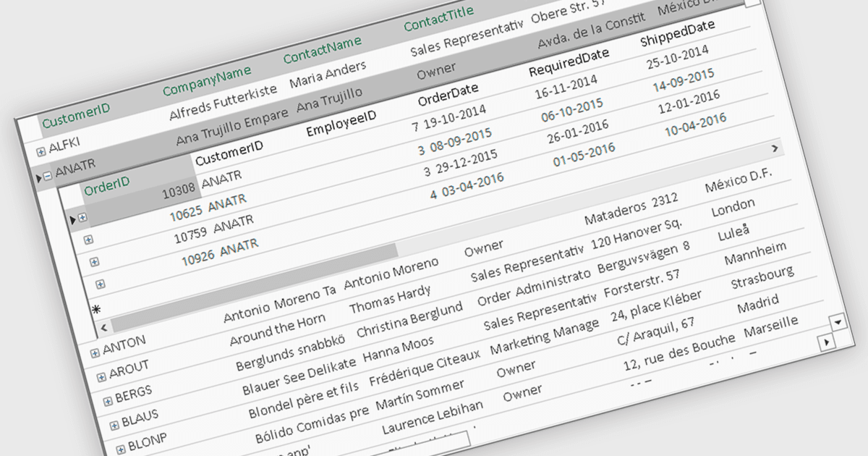Select title cell Order Administrato

(535, 287)
